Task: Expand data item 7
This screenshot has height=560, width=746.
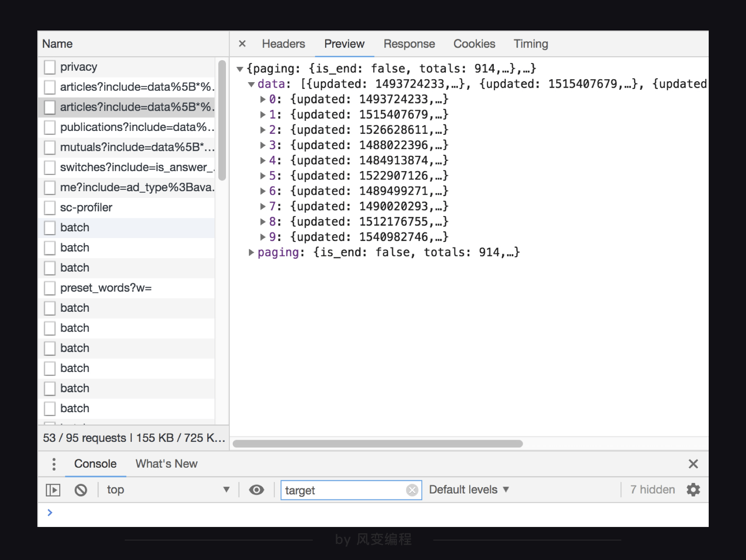Action: click(263, 207)
